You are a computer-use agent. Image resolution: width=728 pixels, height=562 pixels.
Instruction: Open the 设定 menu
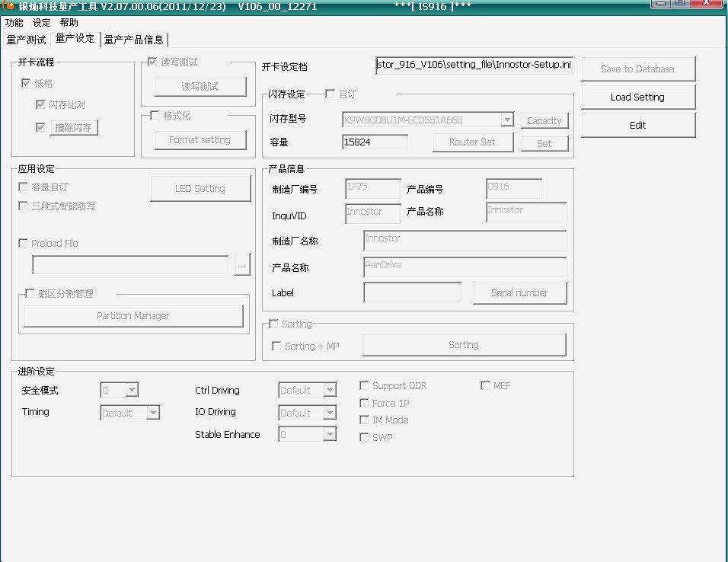pos(41,23)
